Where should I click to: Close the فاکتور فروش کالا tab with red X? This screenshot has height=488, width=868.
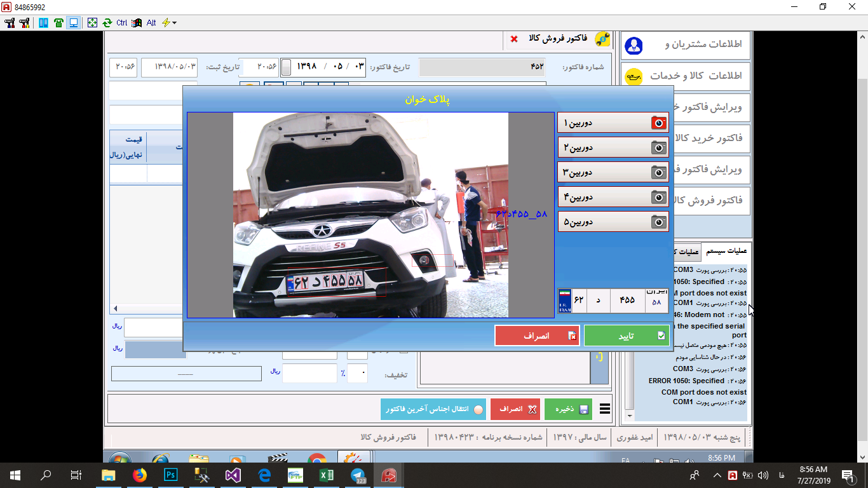tap(514, 39)
